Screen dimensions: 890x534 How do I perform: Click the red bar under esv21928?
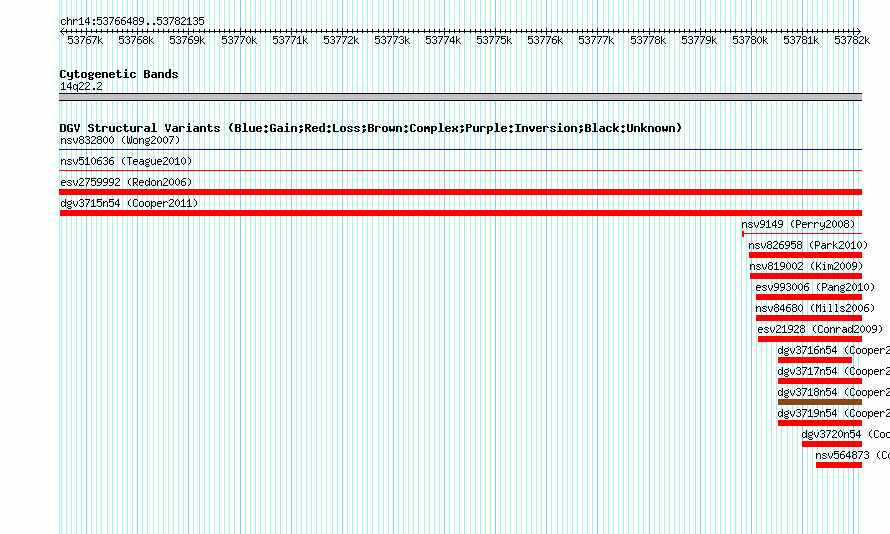[810, 339]
